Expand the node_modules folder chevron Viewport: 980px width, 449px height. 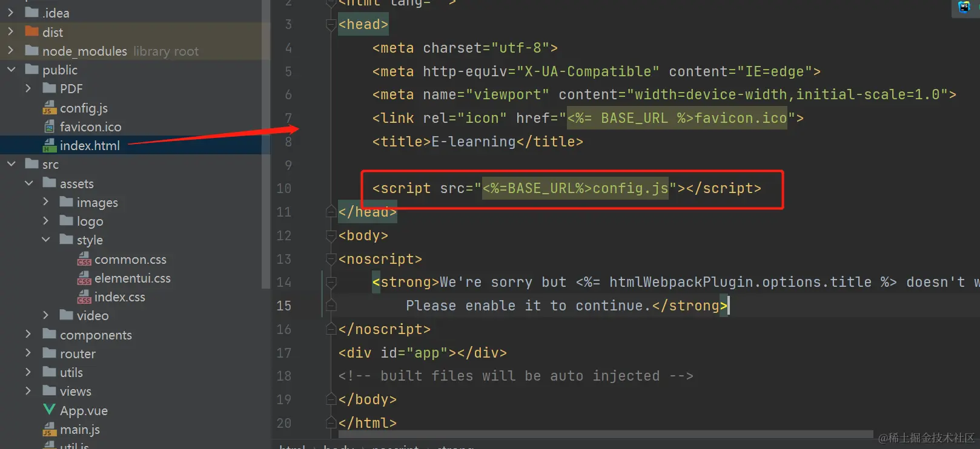click(x=10, y=50)
